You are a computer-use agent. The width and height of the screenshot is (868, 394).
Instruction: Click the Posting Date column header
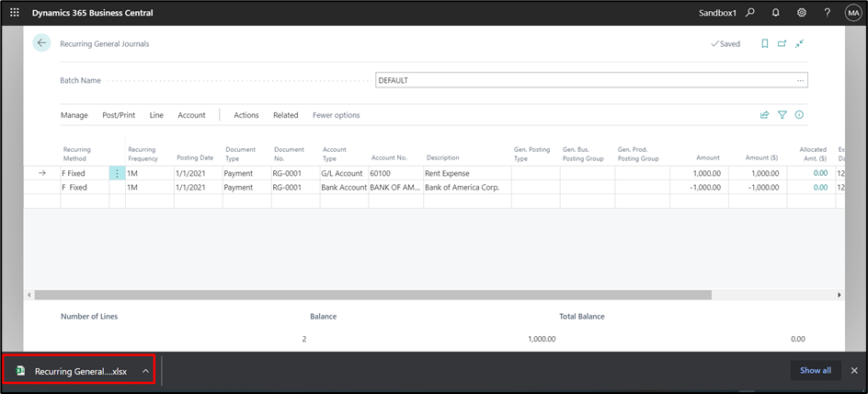pyautogui.click(x=195, y=158)
